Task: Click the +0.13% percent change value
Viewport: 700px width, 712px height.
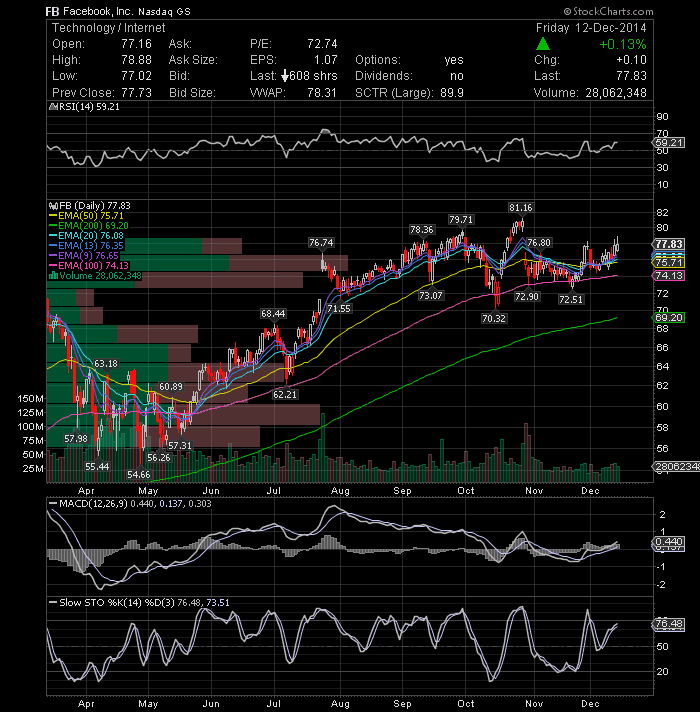Action: [x=623, y=44]
